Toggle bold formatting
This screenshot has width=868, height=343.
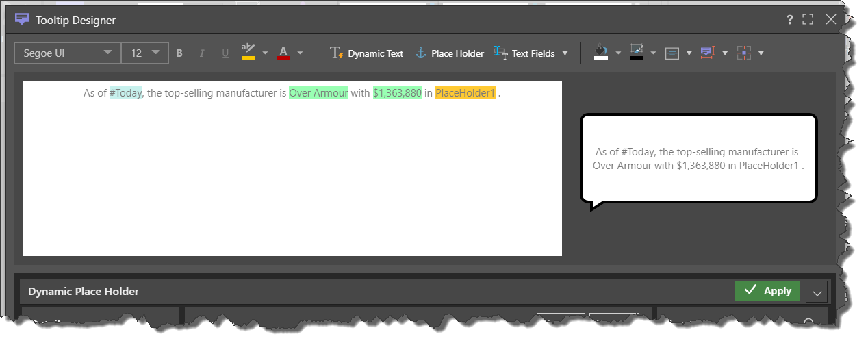click(179, 53)
